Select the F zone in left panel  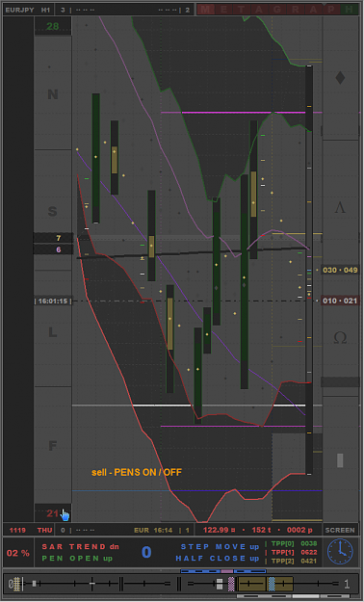pos(53,446)
